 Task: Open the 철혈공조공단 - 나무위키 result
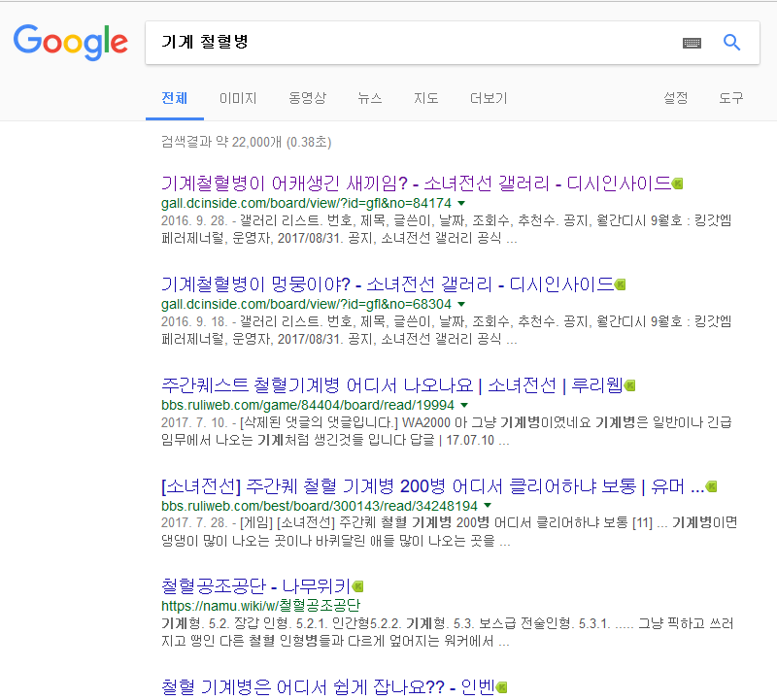254,586
